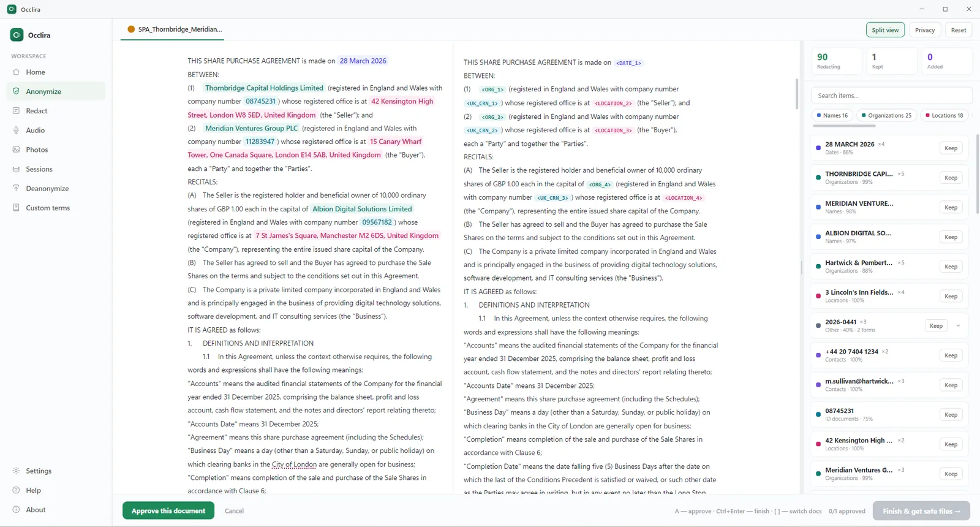This screenshot has width=980, height=527.
Task: Click the Custom terms icon in the sidebar
Action: tap(16, 208)
